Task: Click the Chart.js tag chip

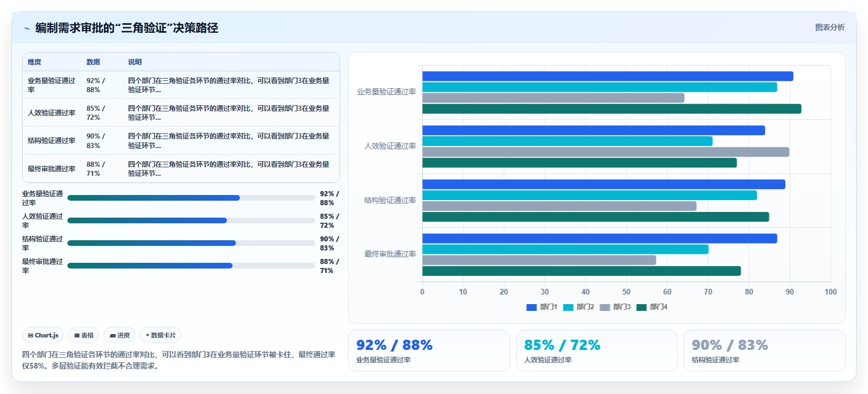Action: pyautogui.click(x=44, y=335)
